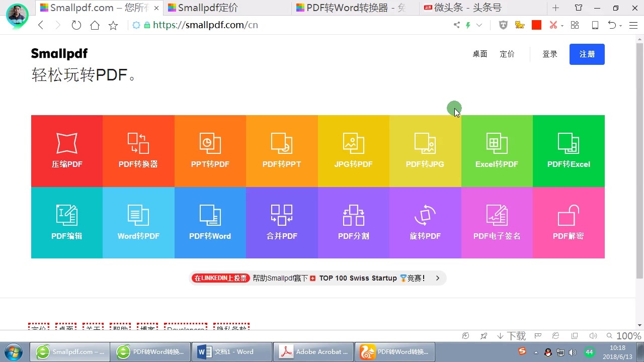This screenshot has height=362, width=644.
Task: Switch to the 微头条 - 头条号 tab
Action: 483,8
